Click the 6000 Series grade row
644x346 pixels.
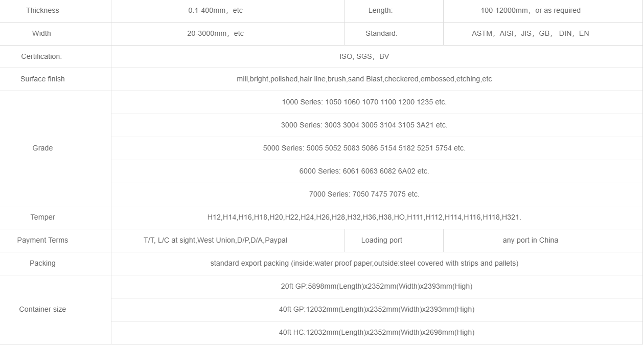364,171
